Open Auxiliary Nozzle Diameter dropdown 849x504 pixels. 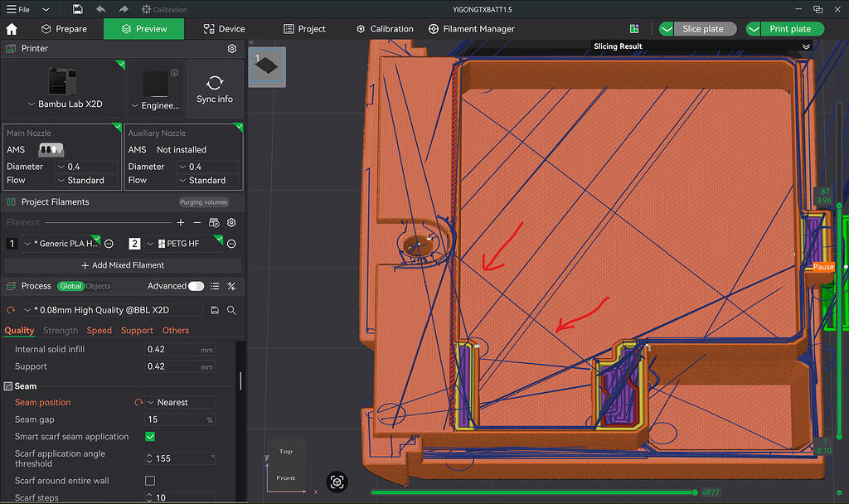point(208,167)
